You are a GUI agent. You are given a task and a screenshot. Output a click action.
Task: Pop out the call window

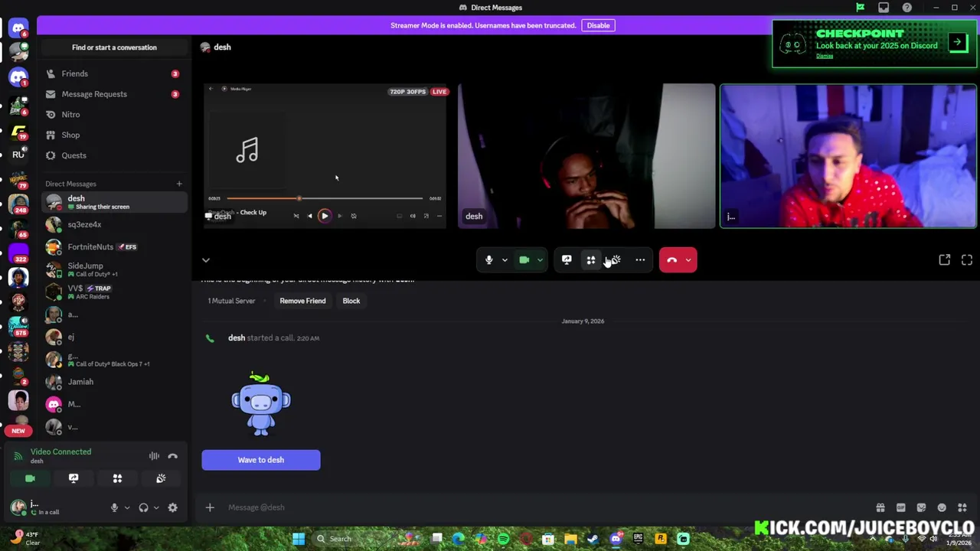[945, 260]
